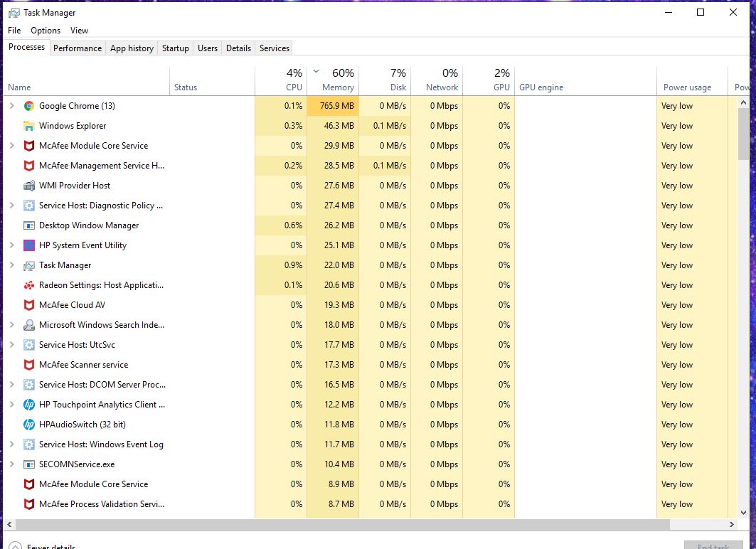
Task: Click the HP Touchpoint Analytics Client icon
Action: (x=29, y=405)
